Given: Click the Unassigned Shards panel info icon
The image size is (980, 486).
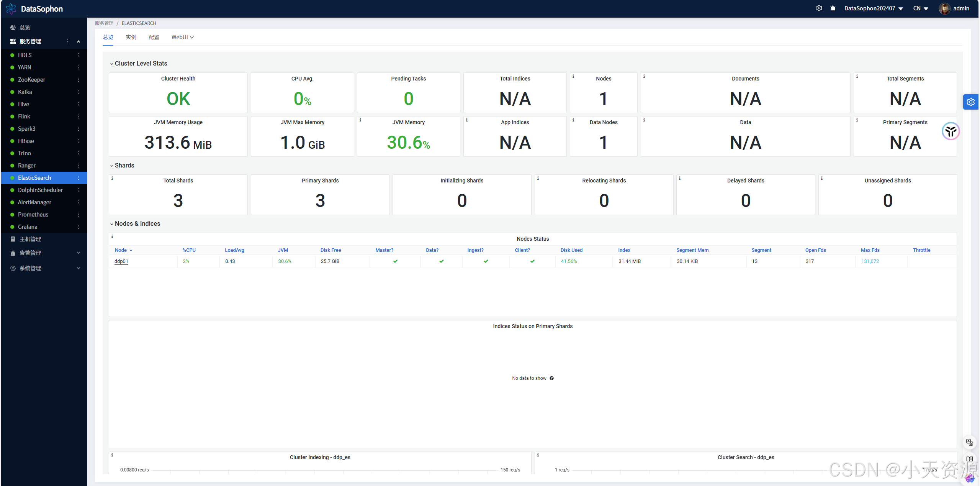Looking at the screenshot, I should pos(822,178).
